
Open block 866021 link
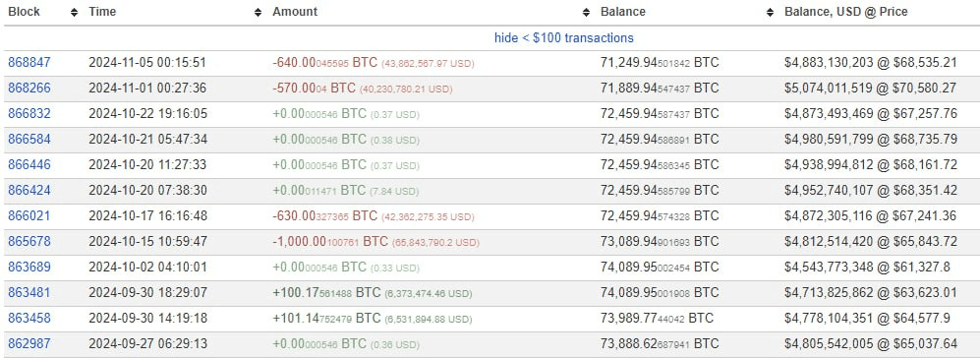(x=29, y=216)
